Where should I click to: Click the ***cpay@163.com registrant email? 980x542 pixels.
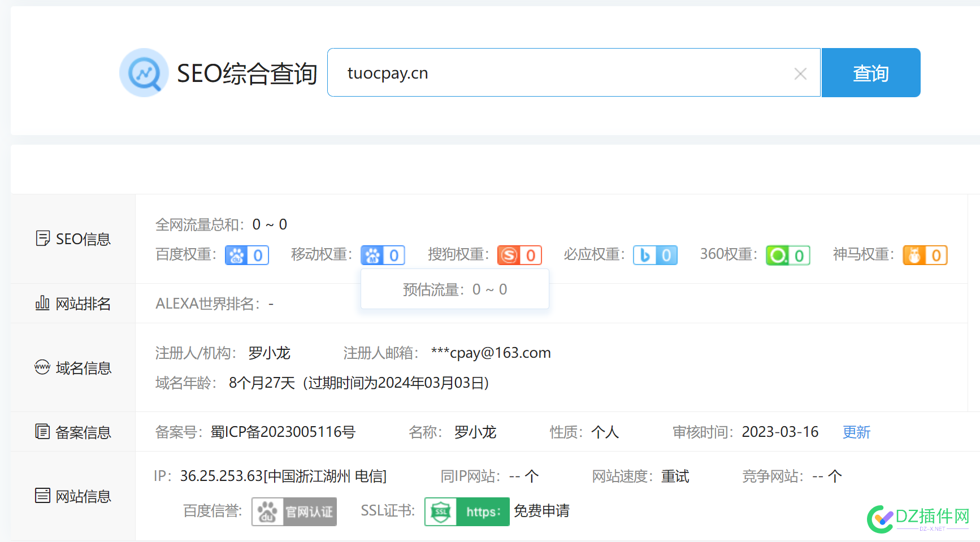pos(491,353)
